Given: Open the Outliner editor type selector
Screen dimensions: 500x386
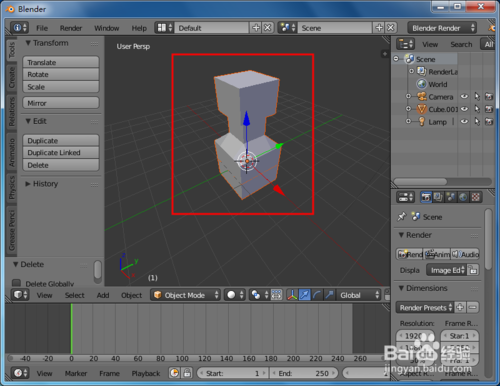Looking at the screenshot, I should point(405,44).
